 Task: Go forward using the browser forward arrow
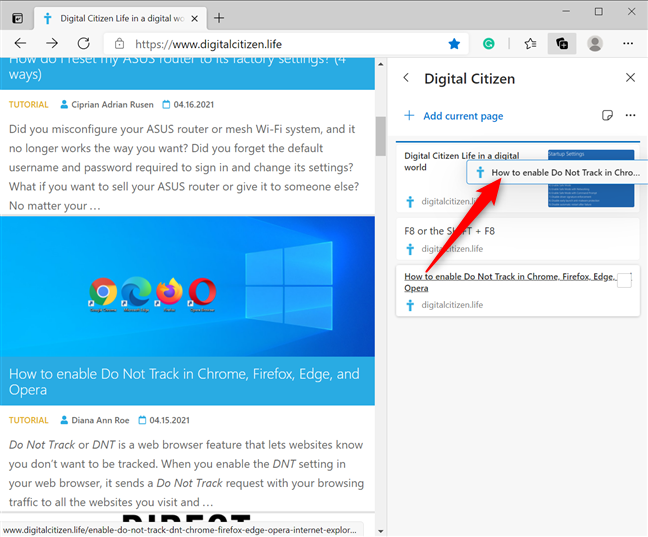[x=52, y=43]
